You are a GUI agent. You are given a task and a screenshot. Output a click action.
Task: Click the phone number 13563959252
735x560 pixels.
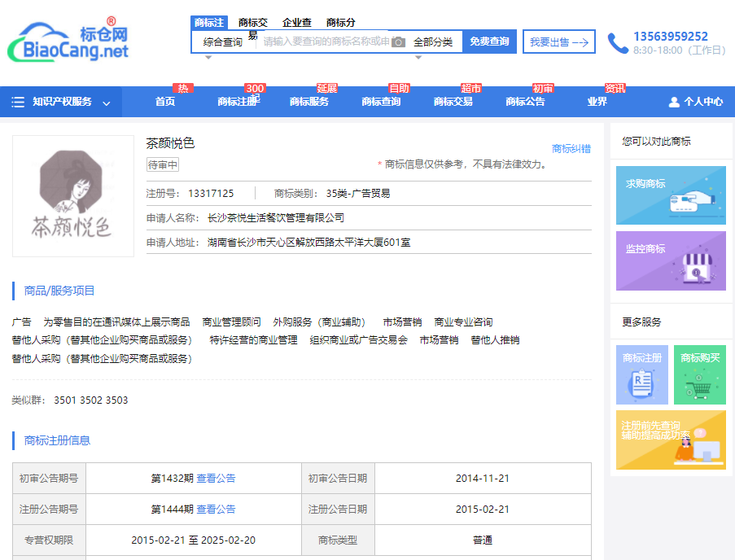coord(671,37)
